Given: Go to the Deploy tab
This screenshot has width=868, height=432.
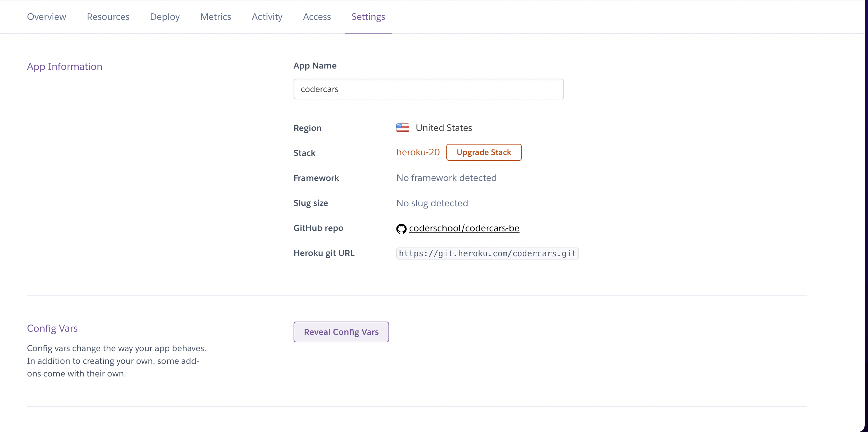Looking at the screenshot, I should (165, 17).
